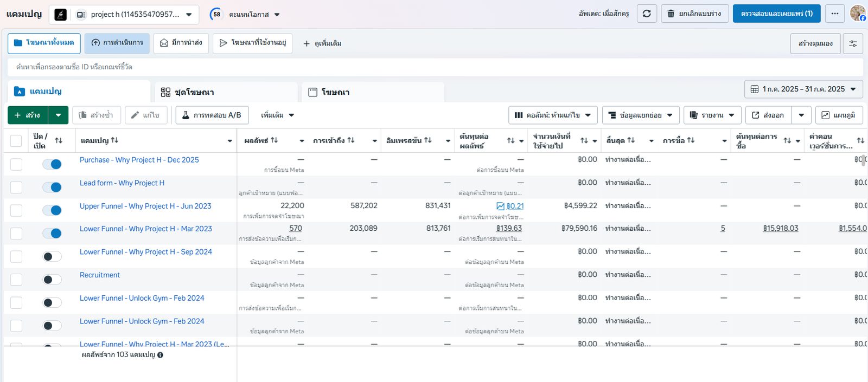Click the ฿15,918.03 cost per purchase value
The width and height of the screenshot is (868, 382).
781,229
